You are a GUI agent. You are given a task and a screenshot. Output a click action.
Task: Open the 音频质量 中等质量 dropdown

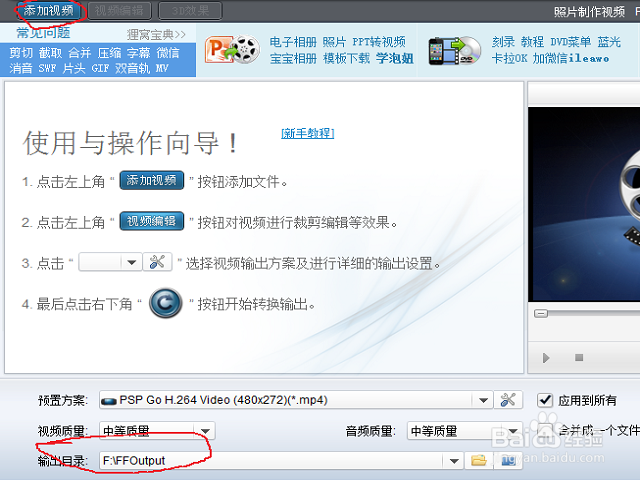pos(465,431)
